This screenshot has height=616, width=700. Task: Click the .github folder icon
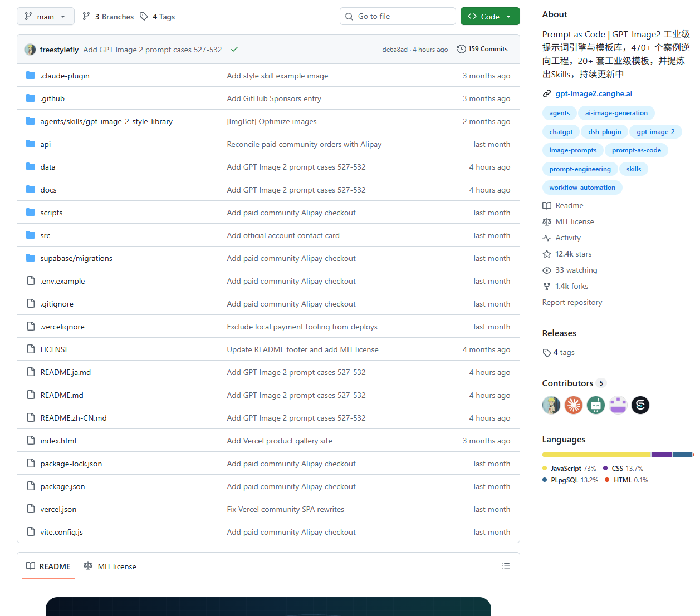pos(31,98)
